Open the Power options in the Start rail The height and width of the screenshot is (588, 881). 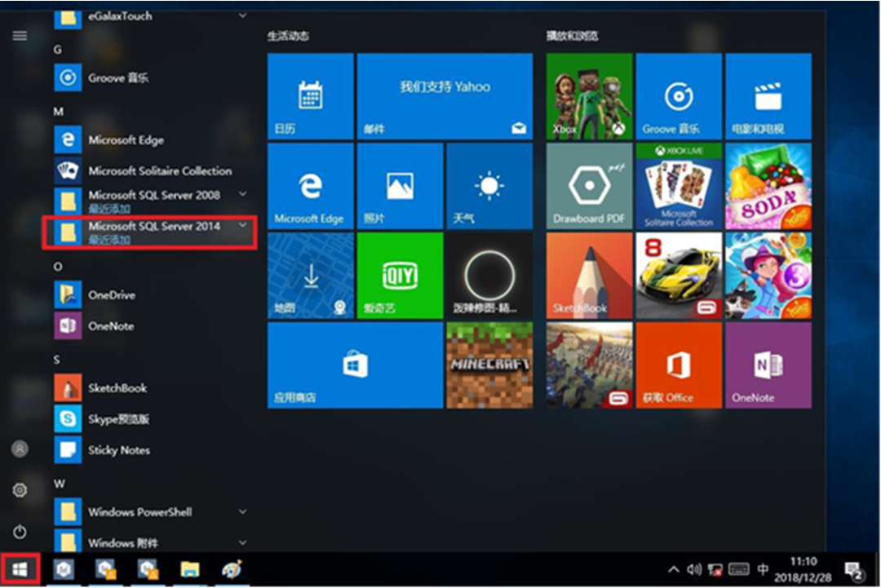[20, 531]
